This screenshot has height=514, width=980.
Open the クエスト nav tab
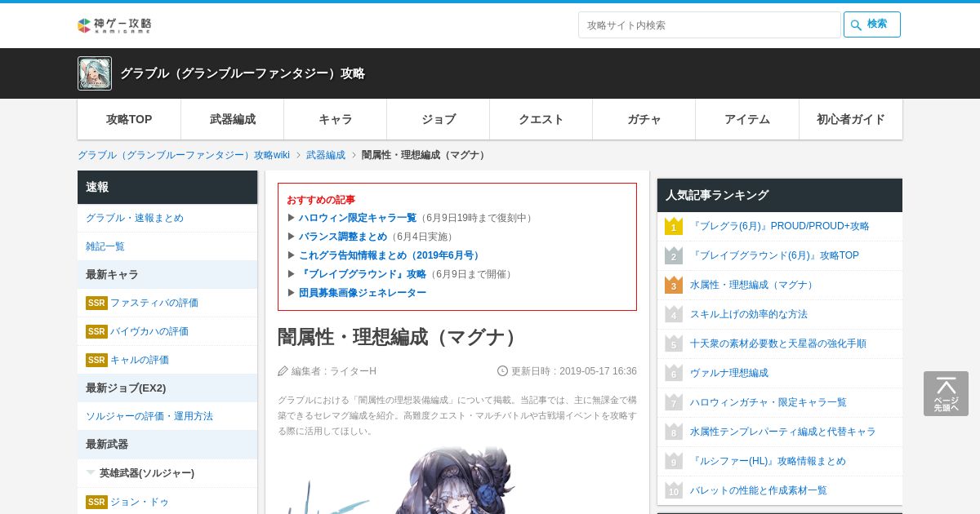pyautogui.click(x=541, y=119)
